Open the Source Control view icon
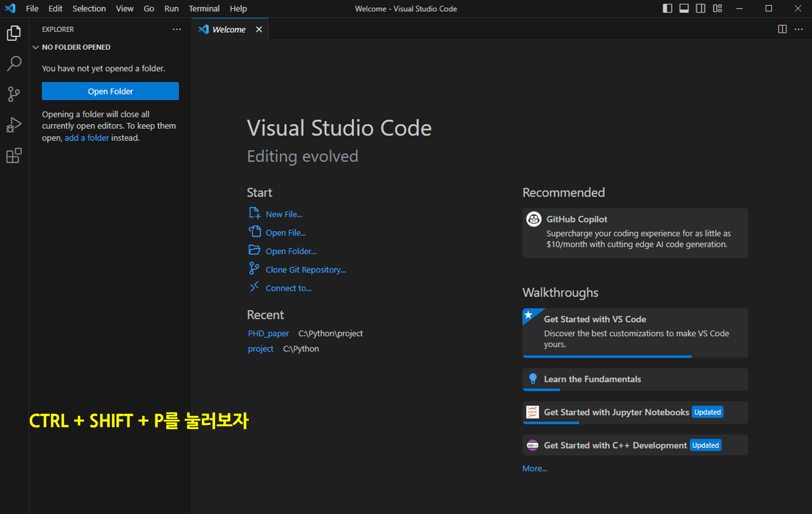Image resolution: width=812 pixels, height=514 pixels. click(x=14, y=94)
